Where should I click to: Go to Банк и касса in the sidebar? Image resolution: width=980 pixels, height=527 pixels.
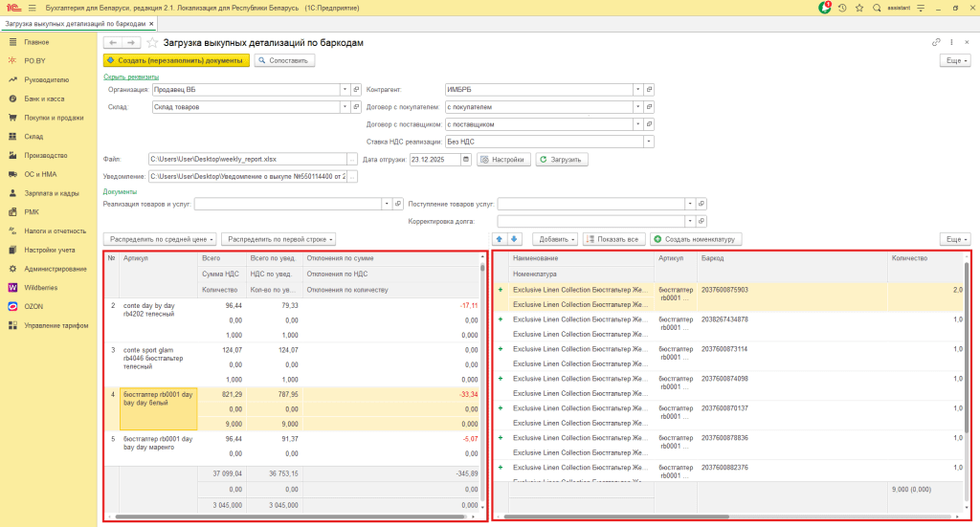tap(44, 99)
